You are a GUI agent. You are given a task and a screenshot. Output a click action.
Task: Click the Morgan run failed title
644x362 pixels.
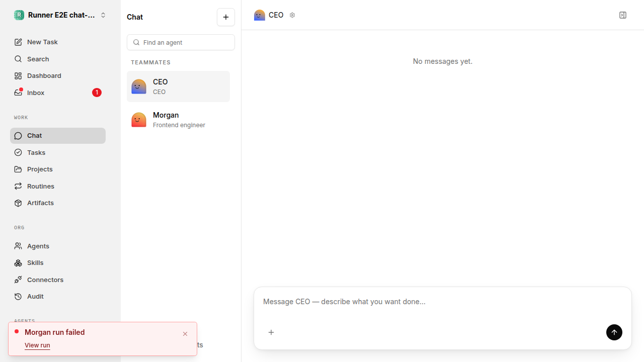[55, 332]
